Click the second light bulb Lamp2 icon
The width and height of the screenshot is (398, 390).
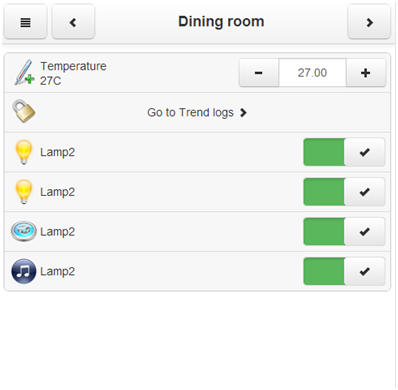[24, 192]
